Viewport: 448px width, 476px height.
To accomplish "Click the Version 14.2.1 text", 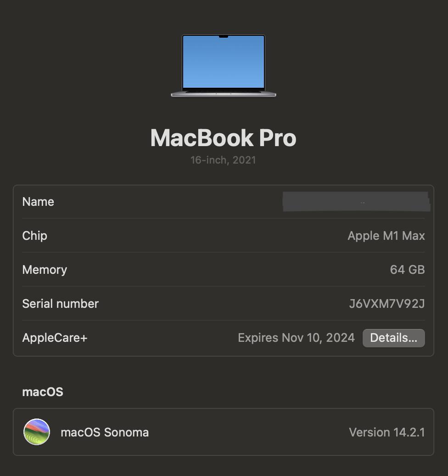I will 386,432.
